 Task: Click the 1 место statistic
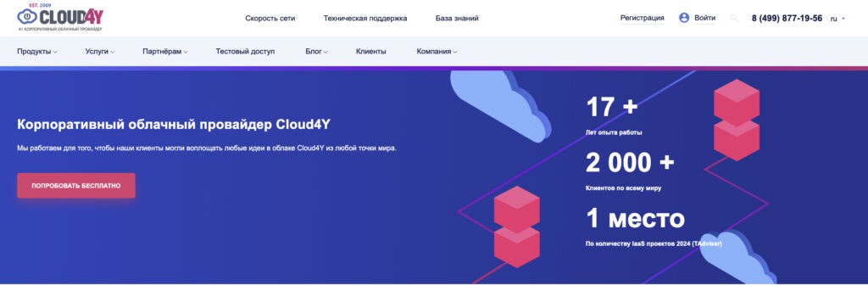(x=635, y=218)
